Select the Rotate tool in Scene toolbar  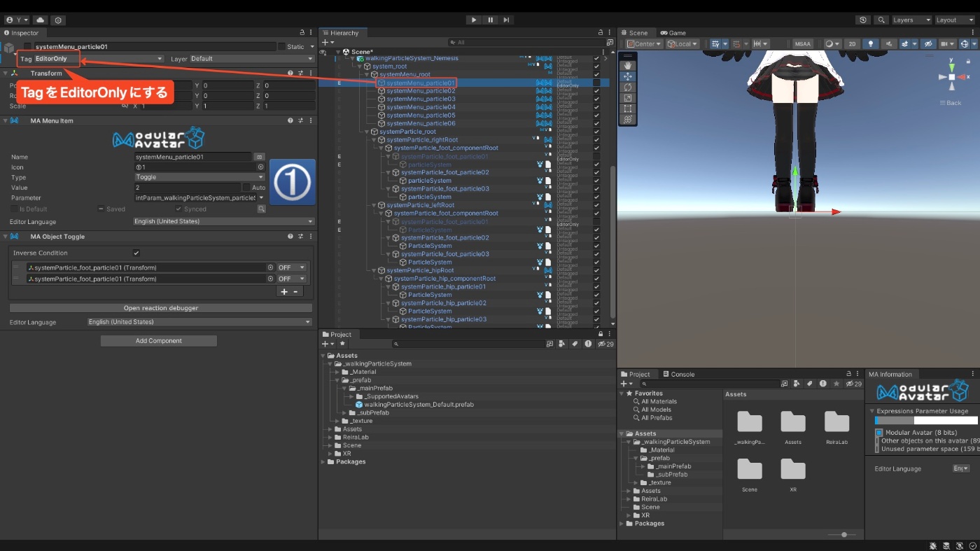pos(628,88)
